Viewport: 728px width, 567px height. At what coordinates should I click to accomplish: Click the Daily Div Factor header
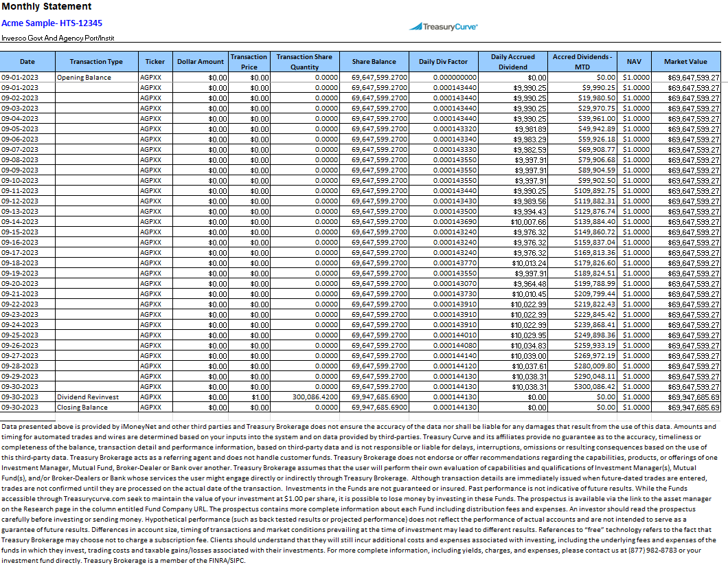click(444, 62)
